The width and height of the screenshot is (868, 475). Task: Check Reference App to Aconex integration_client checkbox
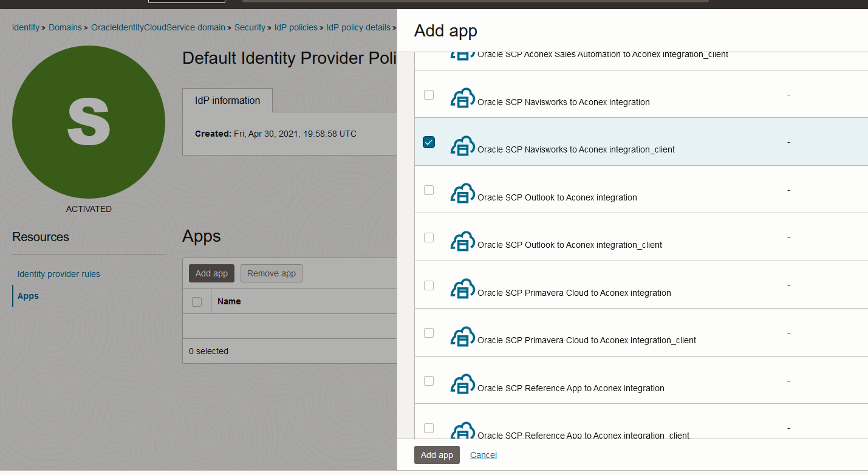tap(429, 428)
